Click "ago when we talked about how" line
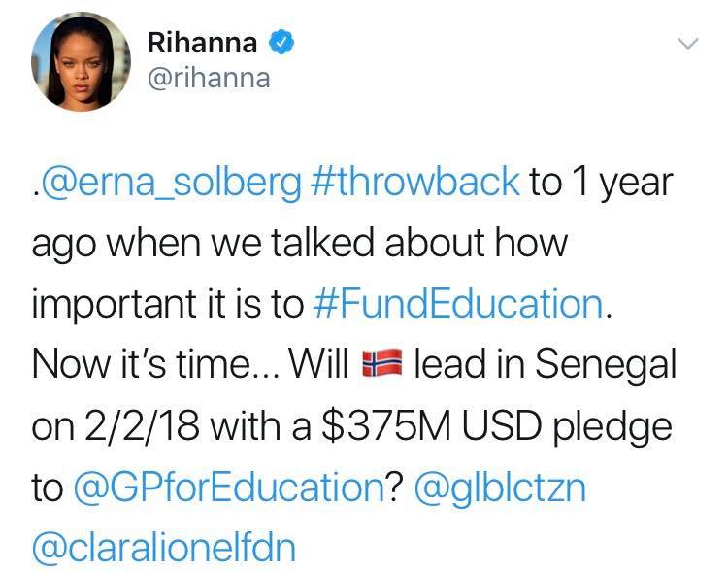Image resolution: width=728 pixels, height=572 pixels. tap(299, 244)
